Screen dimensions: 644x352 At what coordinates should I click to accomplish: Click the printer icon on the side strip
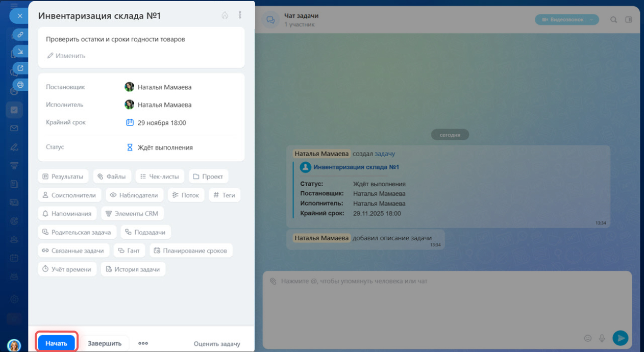(20, 84)
